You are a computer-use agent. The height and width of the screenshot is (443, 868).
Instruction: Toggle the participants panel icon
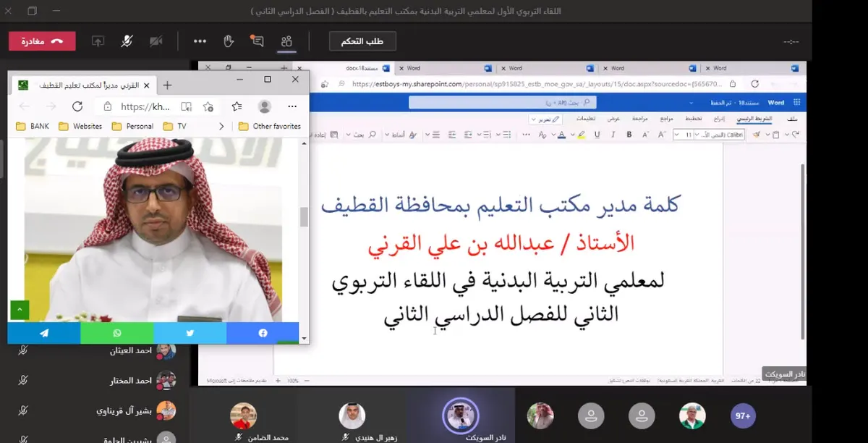[286, 41]
